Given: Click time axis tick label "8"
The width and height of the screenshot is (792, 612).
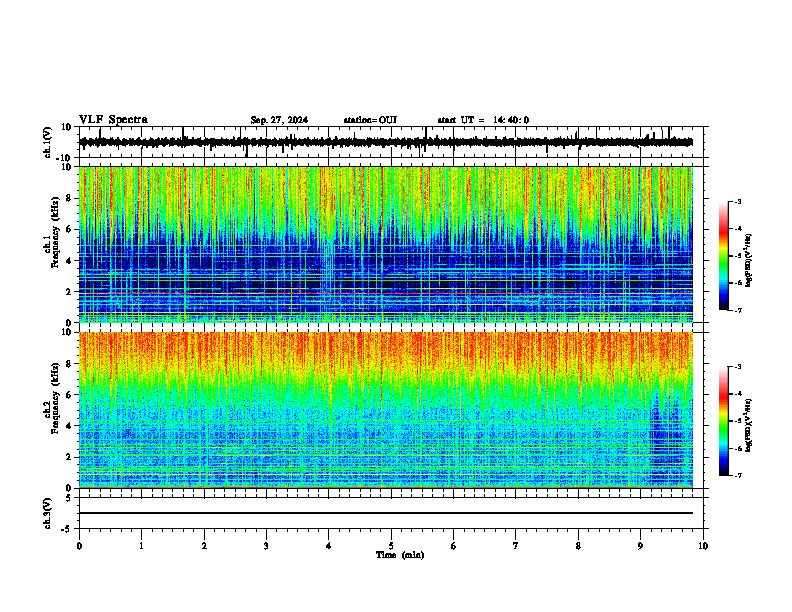Looking at the screenshot, I should (x=578, y=546).
